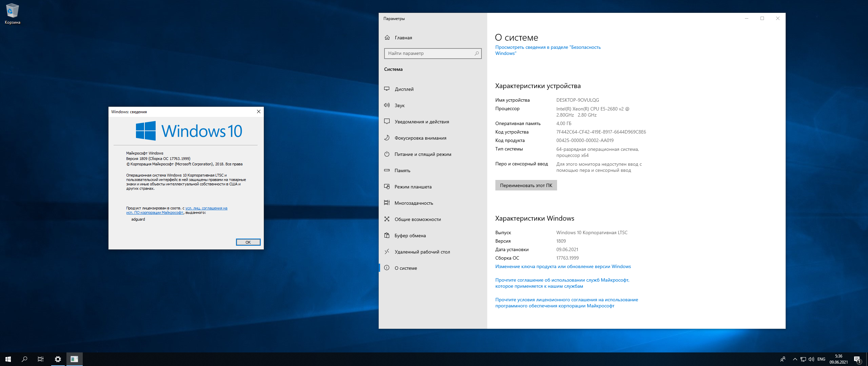Select Общие возможности settings page

tap(433, 219)
